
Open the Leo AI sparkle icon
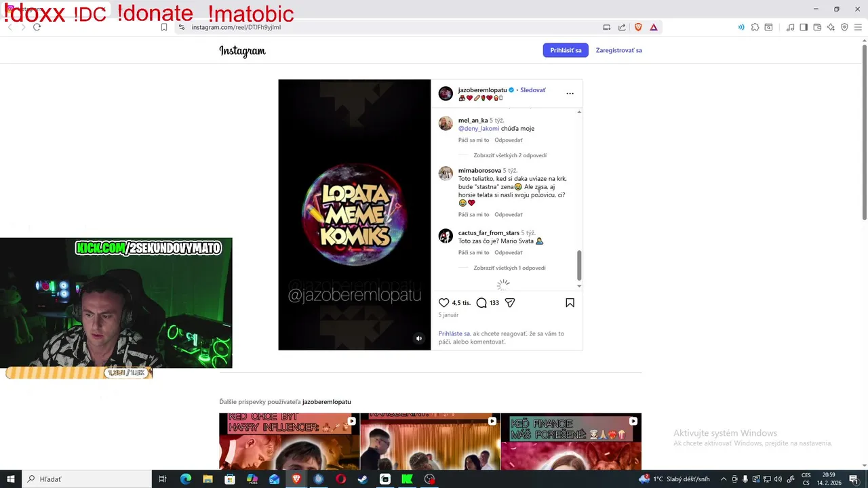[831, 27]
